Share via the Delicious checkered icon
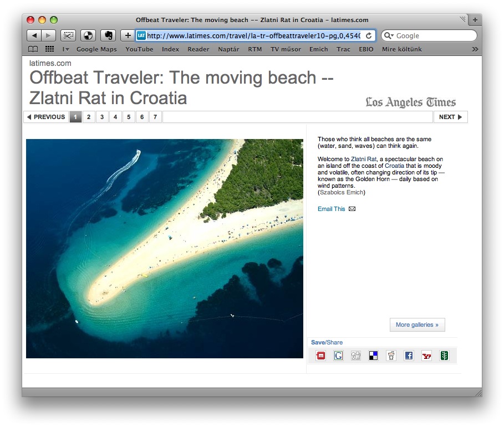The width and height of the screenshot is (504, 427). (373, 356)
